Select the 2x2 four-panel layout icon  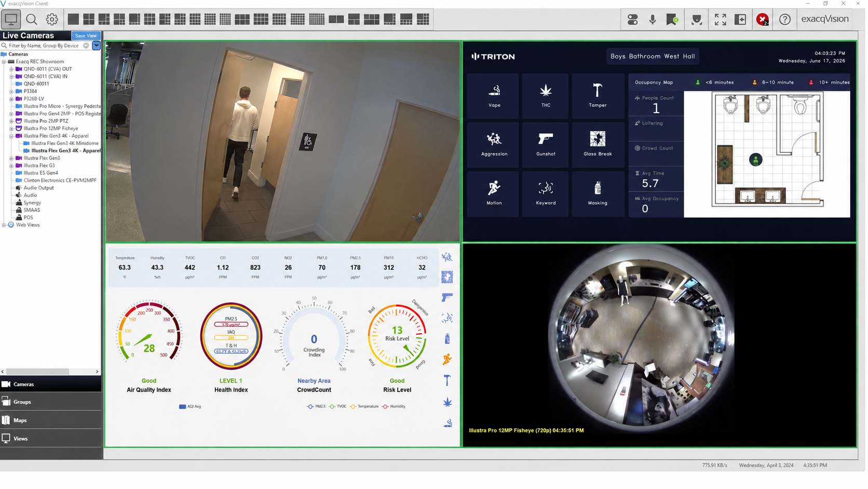89,20
